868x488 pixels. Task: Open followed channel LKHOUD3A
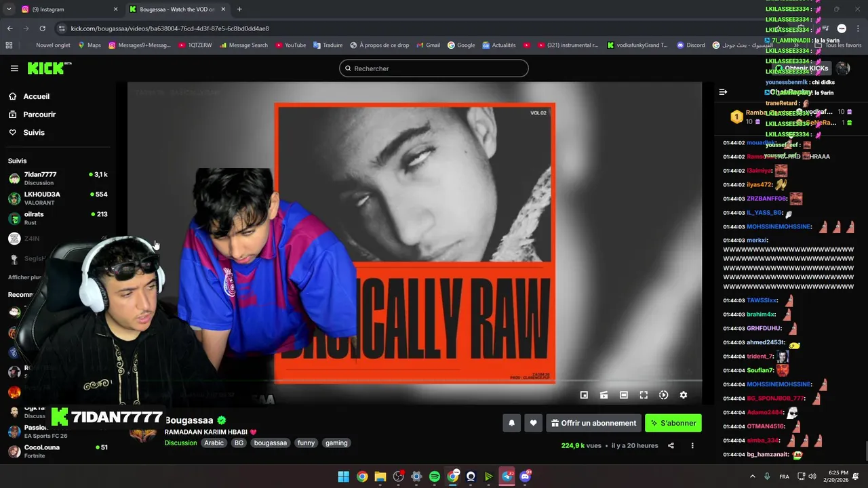pos(58,198)
